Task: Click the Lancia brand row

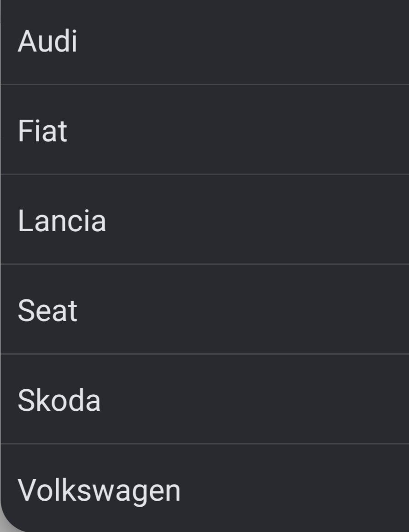Action: (x=204, y=220)
